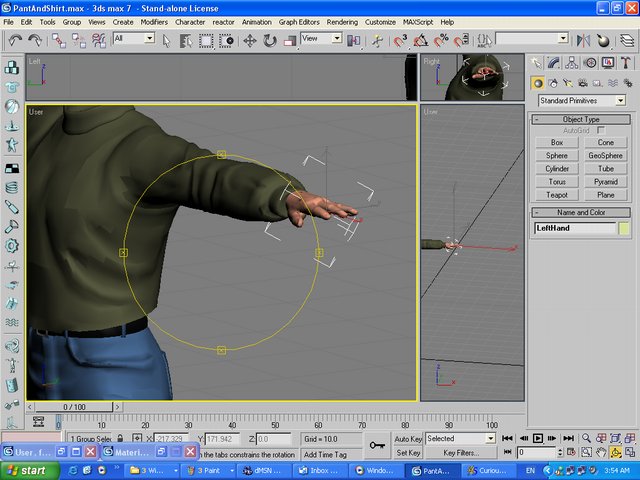Click the Mirror tool icon
Viewport: 640px width, 480px height.
[582, 40]
